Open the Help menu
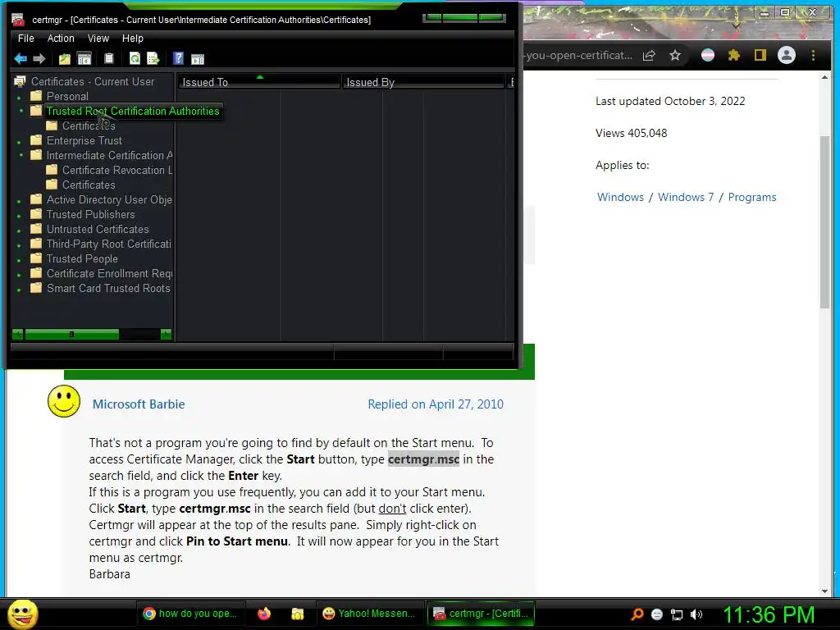840x630 pixels. tap(132, 38)
